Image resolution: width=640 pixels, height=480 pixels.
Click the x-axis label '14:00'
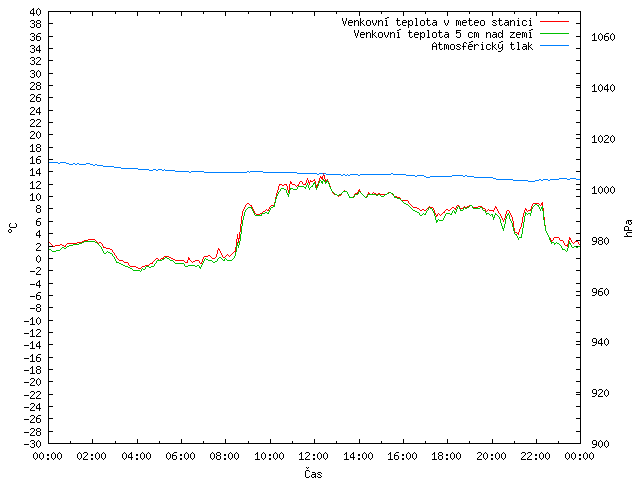point(358,456)
